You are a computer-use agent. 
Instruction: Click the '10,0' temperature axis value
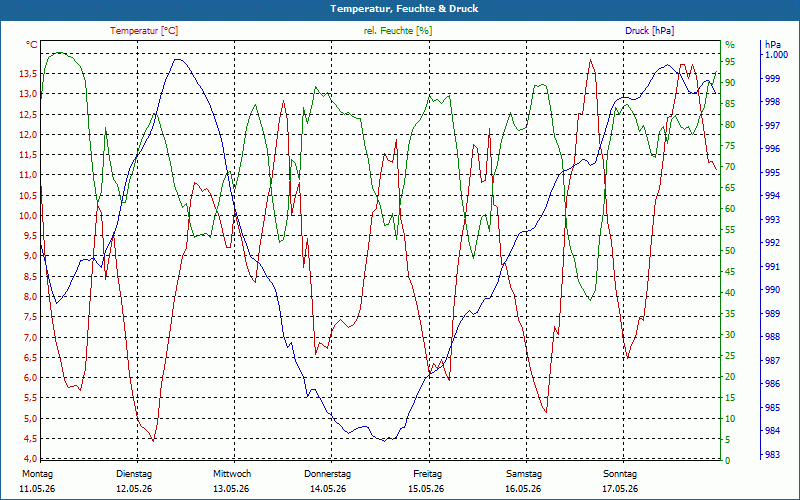click(x=28, y=215)
